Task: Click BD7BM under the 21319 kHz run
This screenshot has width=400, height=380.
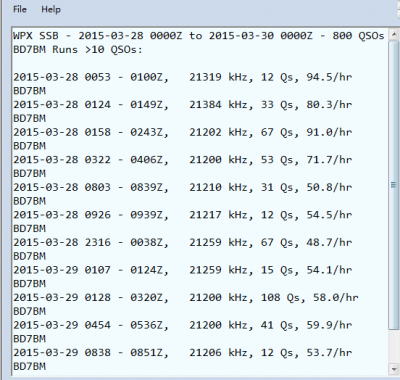Action: [29, 91]
